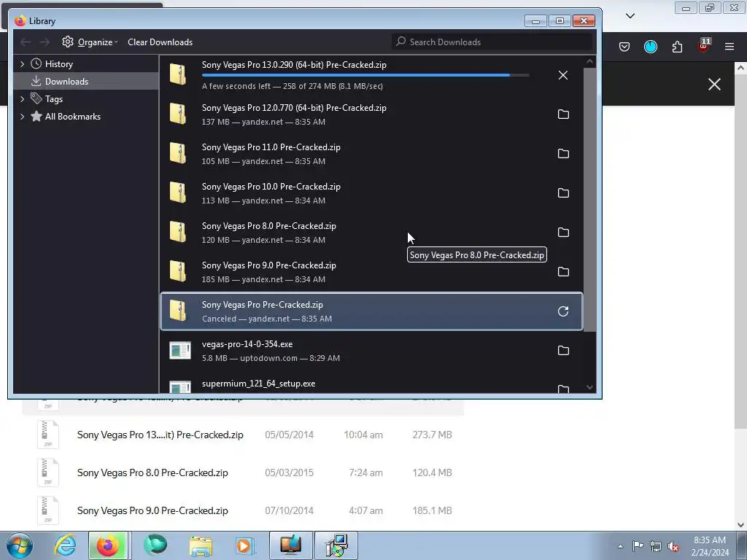Select Sony Vegas Pro 10.0 Pre-Cracked.zip row
The image size is (747, 560).
coord(371,192)
